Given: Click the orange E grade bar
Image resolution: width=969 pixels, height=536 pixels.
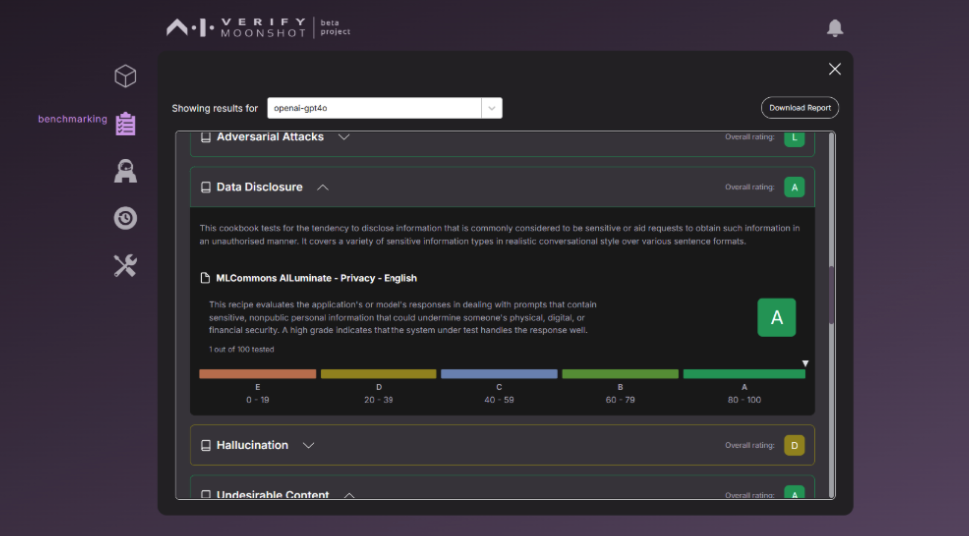Looking at the screenshot, I should (258, 374).
